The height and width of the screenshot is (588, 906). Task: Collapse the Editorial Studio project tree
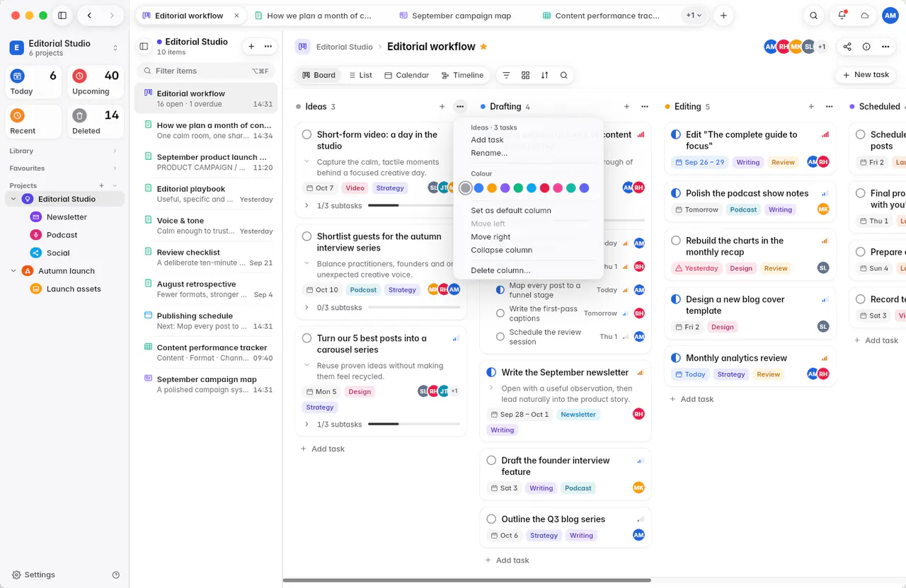[x=13, y=199]
